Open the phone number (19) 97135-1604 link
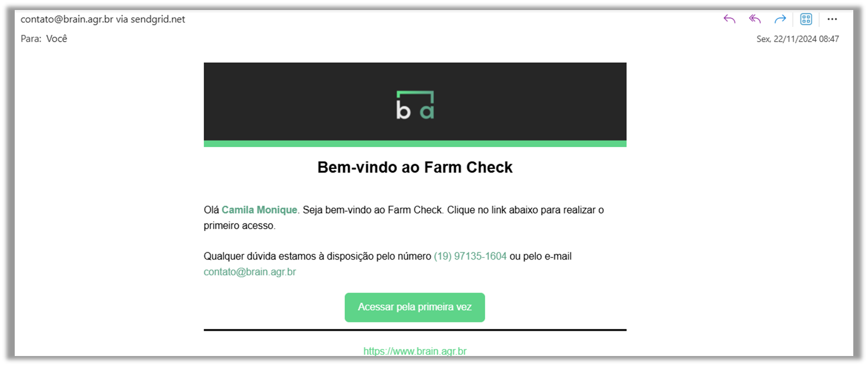The width and height of the screenshot is (868, 366). (471, 256)
